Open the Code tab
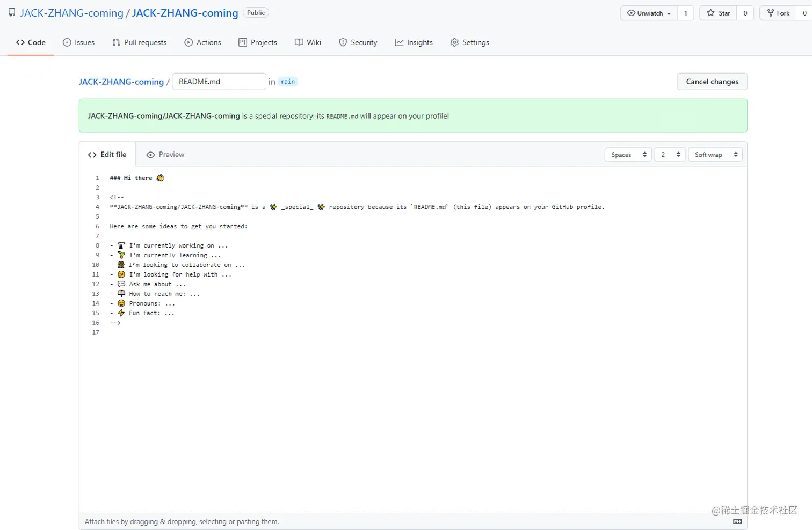Screen dimensions: 812x530 click(31, 42)
